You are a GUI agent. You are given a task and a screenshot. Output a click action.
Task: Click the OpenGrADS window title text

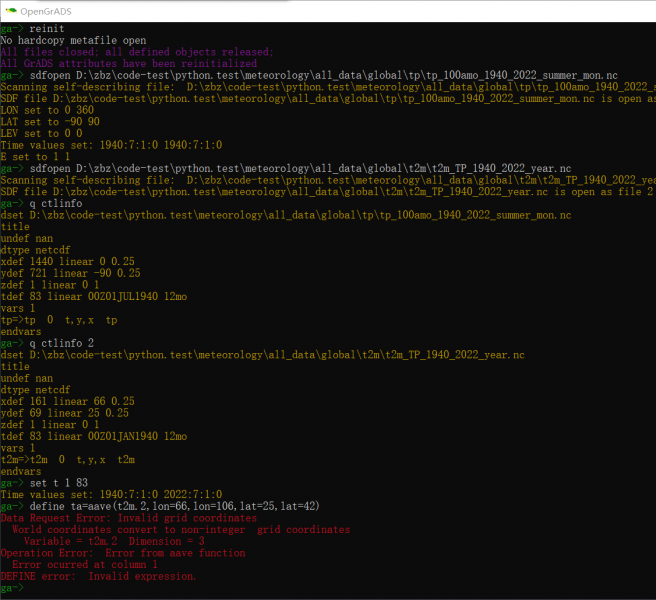(x=48, y=10)
